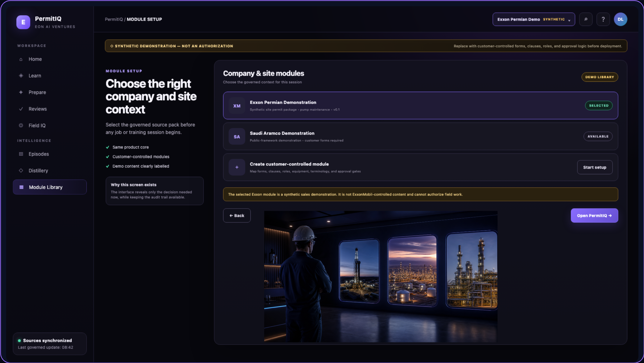Click the Distillery diamond outline icon
This screenshot has width=644, height=363.
[21, 171]
